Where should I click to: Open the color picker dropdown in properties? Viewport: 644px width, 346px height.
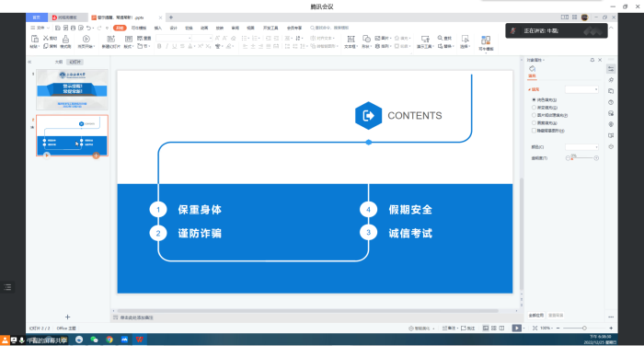pos(581,146)
